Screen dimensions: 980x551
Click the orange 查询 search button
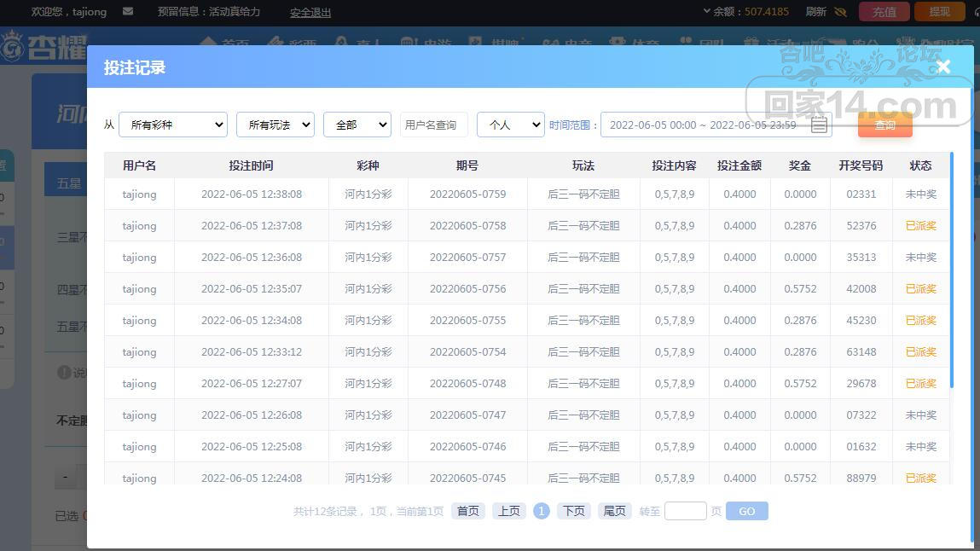[885, 125]
